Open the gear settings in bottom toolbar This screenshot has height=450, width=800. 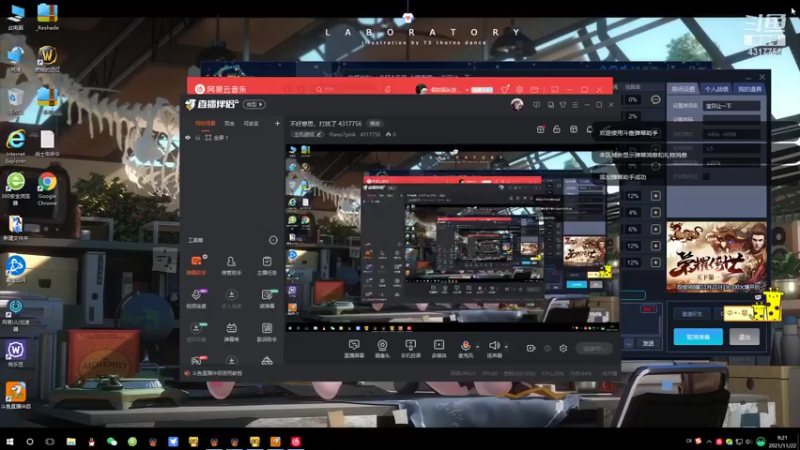(563, 348)
